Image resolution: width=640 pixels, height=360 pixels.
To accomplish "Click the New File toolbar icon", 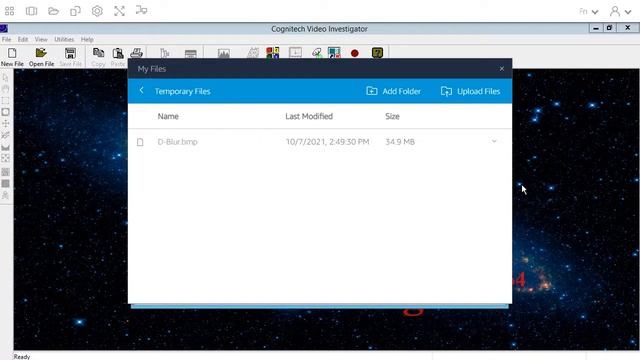I will (12, 53).
